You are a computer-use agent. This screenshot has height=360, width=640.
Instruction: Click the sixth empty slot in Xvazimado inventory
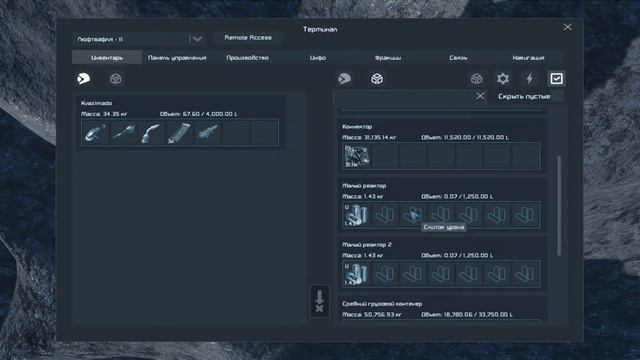[236, 132]
